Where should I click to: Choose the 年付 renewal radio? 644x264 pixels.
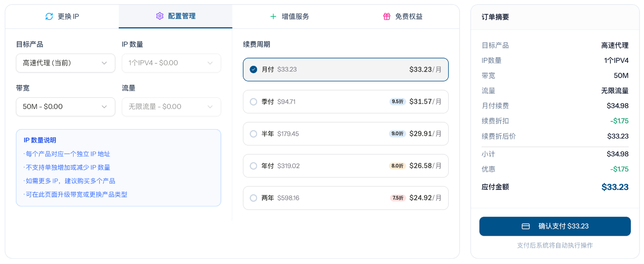pos(253,166)
